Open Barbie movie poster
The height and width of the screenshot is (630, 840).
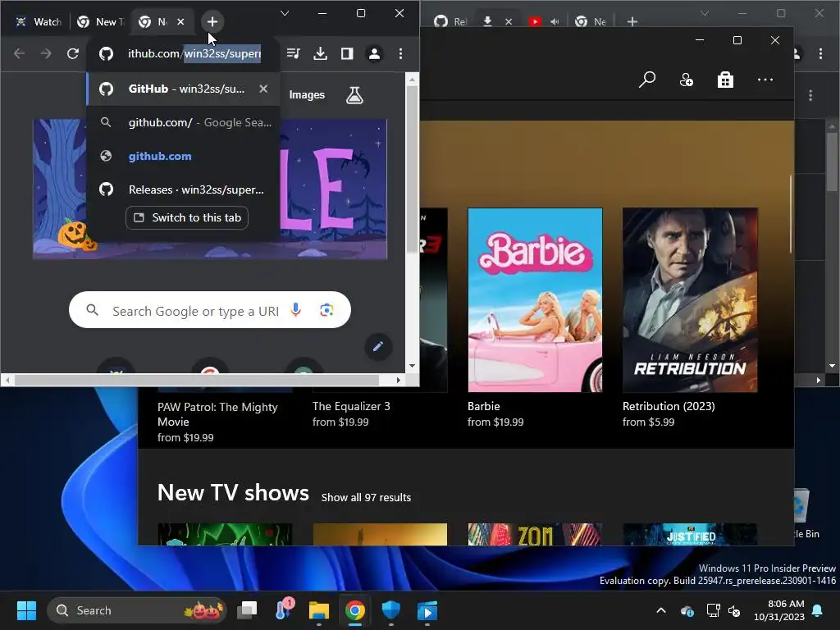535,300
